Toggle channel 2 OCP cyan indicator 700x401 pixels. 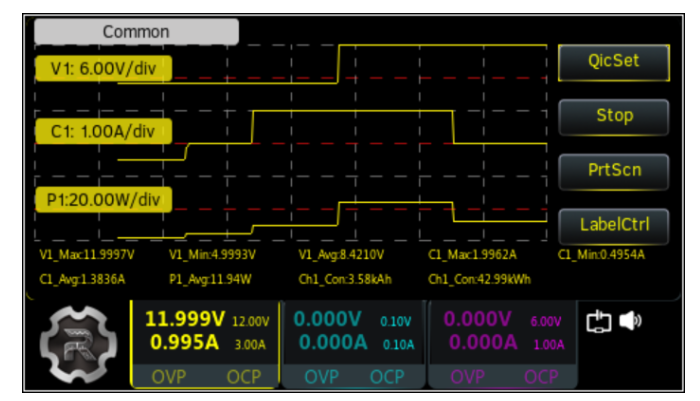point(387,377)
